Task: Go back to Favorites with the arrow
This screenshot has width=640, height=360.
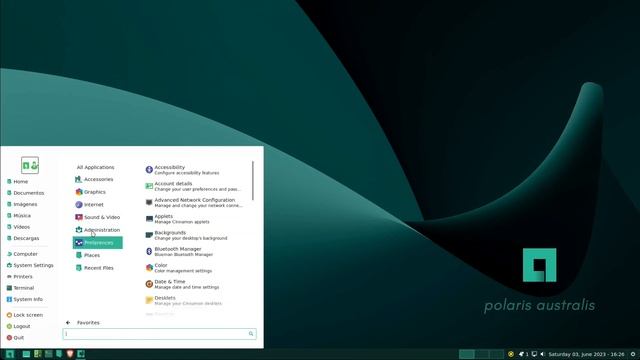Action: [x=68, y=322]
